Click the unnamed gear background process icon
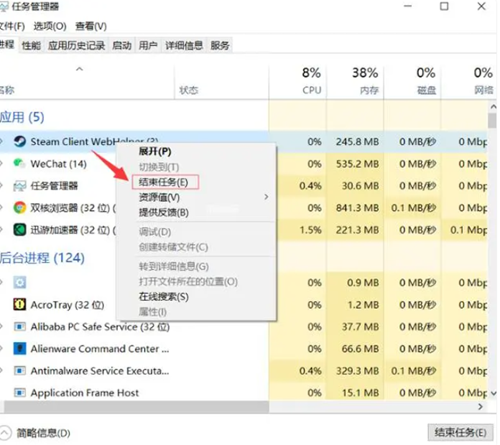 [x=20, y=283]
